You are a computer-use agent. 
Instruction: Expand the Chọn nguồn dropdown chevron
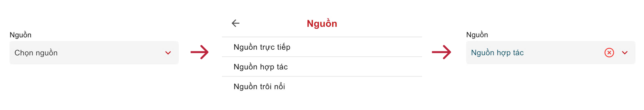168,53
